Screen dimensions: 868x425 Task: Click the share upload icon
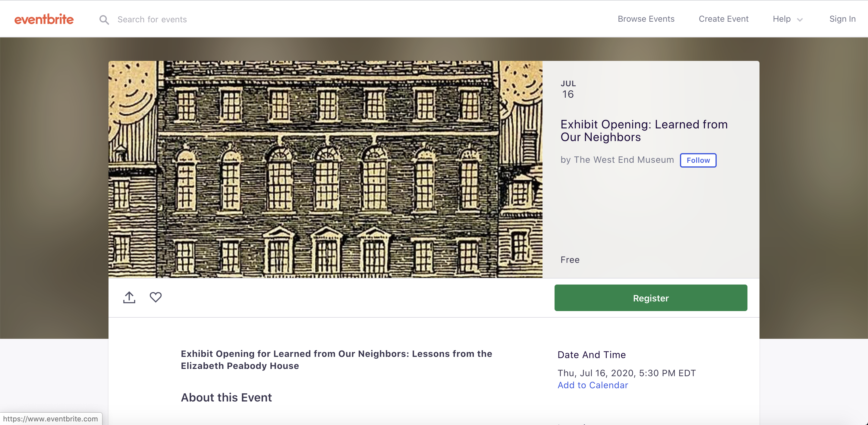[129, 297]
